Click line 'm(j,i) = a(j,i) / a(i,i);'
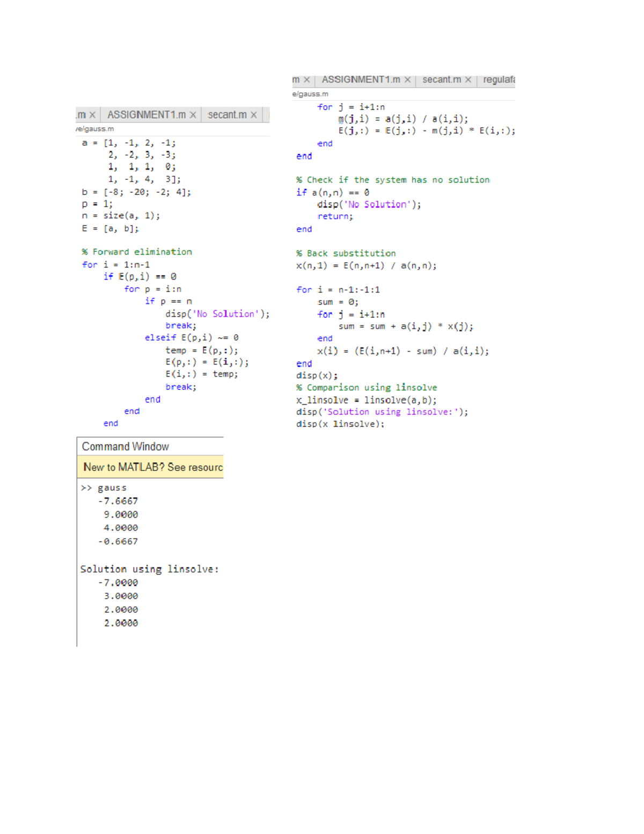644x834 pixels. point(403,119)
